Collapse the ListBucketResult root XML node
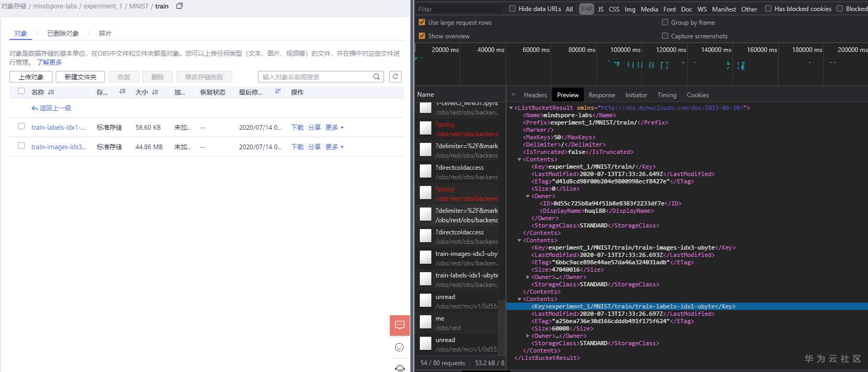This screenshot has width=868, height=372. [x=511, y=108]
